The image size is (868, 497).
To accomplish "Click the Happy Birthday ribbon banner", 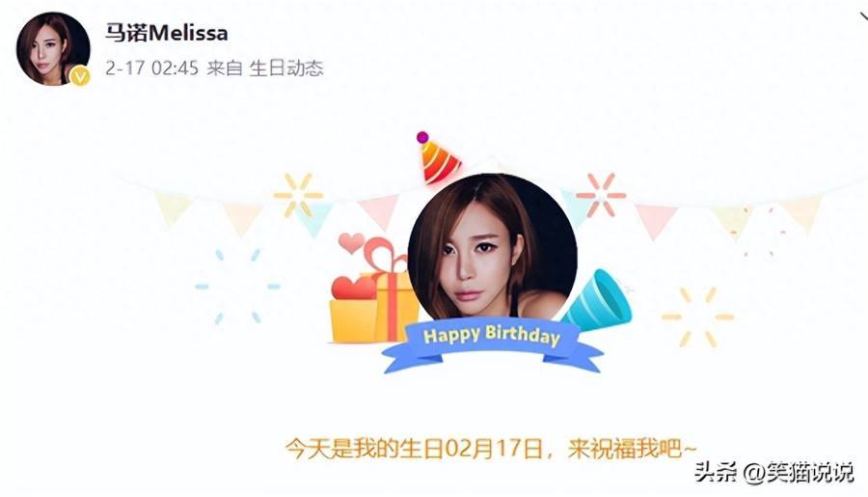I will tap(492, 345).
